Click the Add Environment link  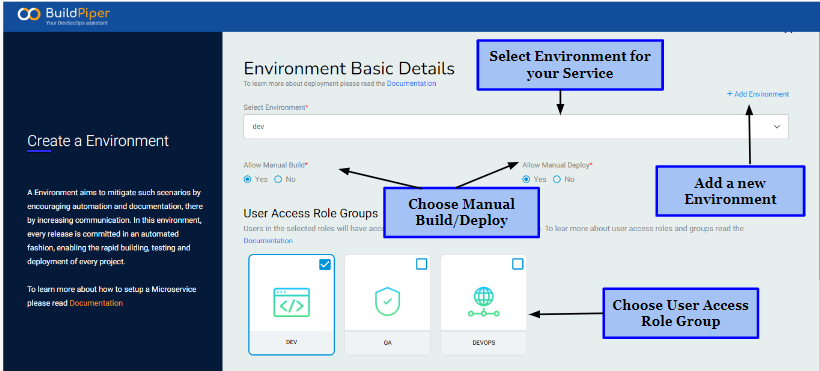758,94
